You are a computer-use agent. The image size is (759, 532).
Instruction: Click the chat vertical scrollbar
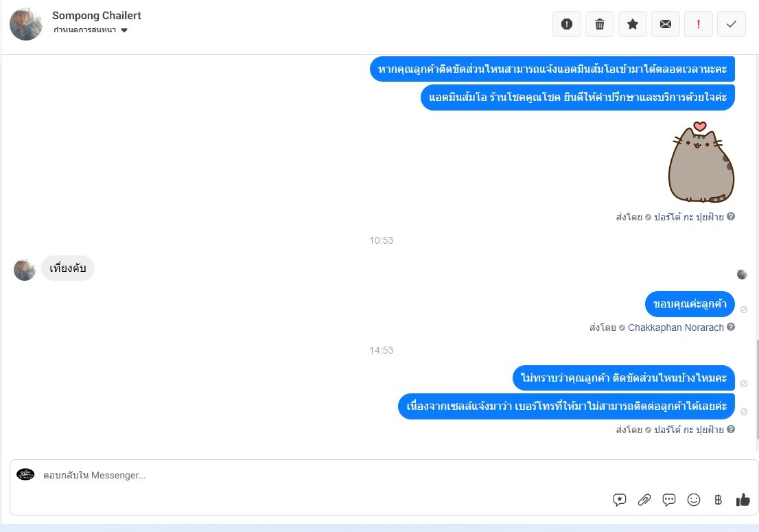[x=756, y=389]
